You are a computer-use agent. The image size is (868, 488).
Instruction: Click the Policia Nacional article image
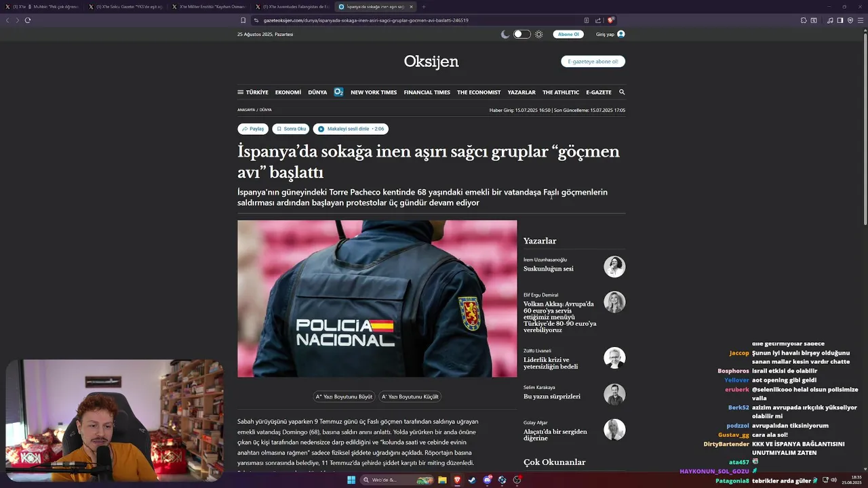[377, 298]
